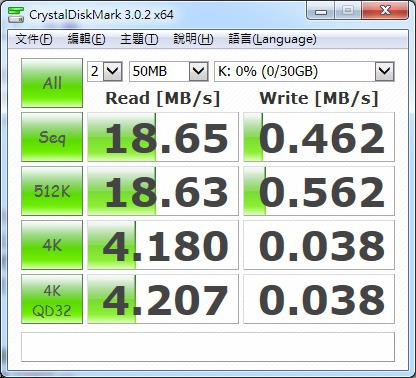The image size is (416, 378).
Task: Close the CrystalDiskMark window
Action: (385, 11)
